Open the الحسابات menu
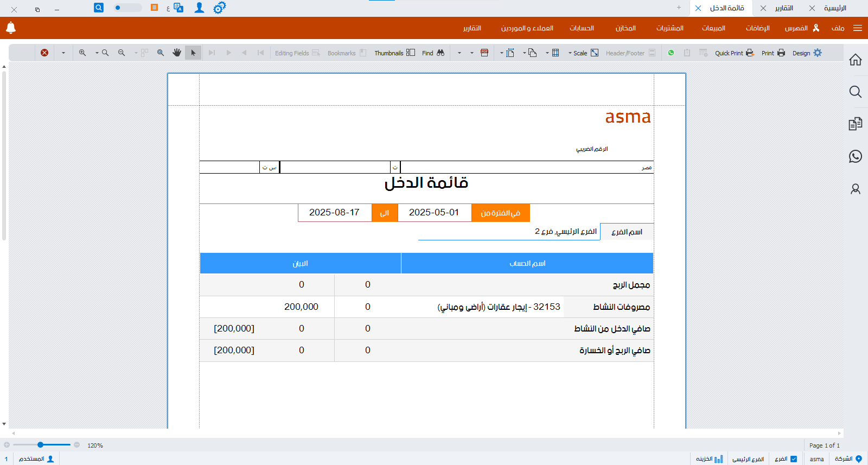 point(582,28)
